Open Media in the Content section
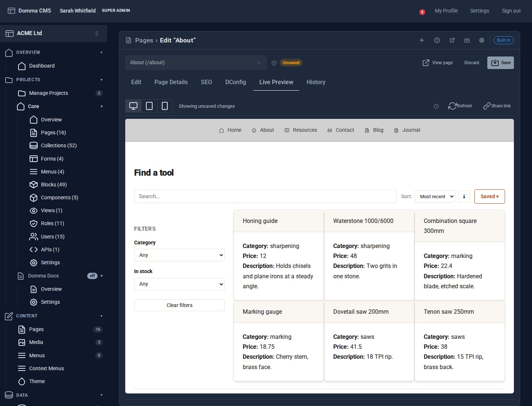The height and width of the screenshot is (406, 532). (x=36, y=342)
